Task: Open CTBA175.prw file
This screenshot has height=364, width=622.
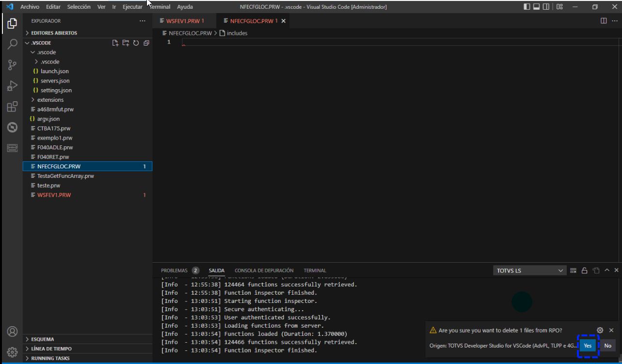Action: [88, 128]
